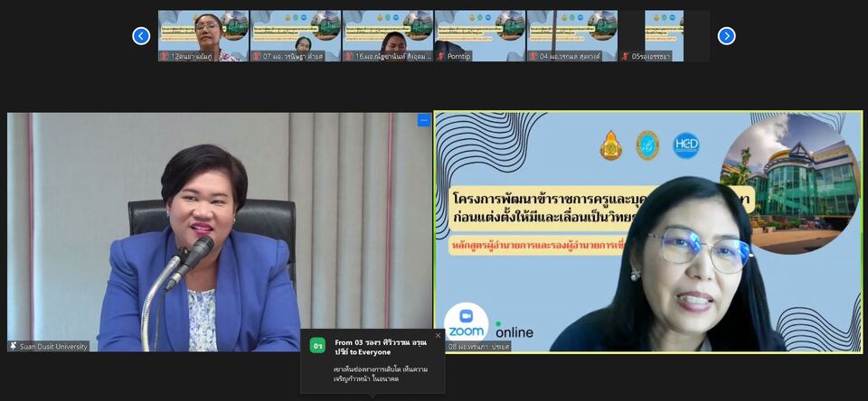Click pin icon beside Suan Dusit University
The height and width of the screenshot is (401, 868).
14,346
